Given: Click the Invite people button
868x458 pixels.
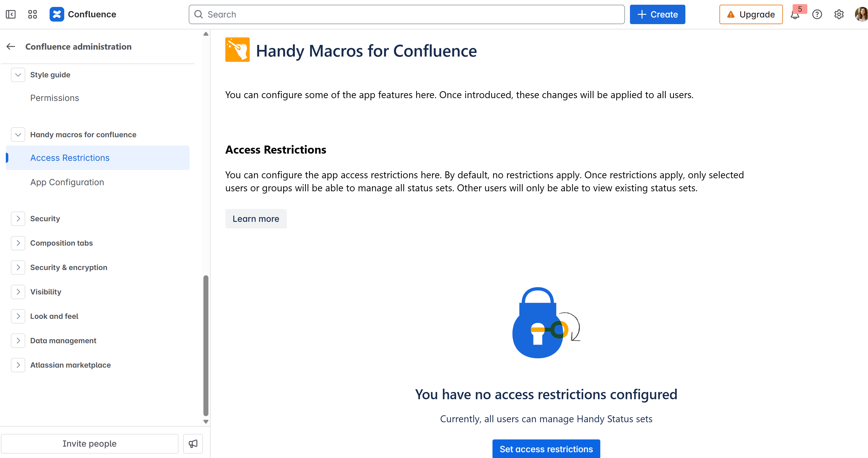Looking at the screenshot, I should [90, 444].
